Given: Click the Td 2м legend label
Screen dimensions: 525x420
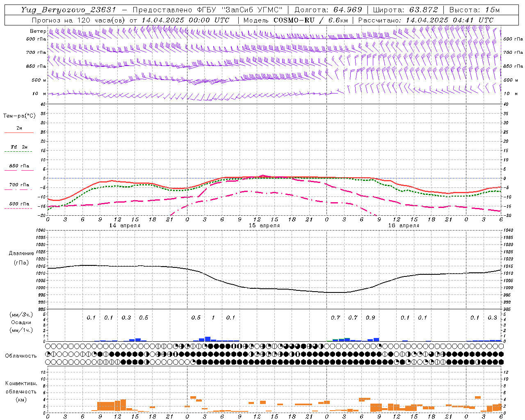Looking at the screenshot, I should (19, 147).
